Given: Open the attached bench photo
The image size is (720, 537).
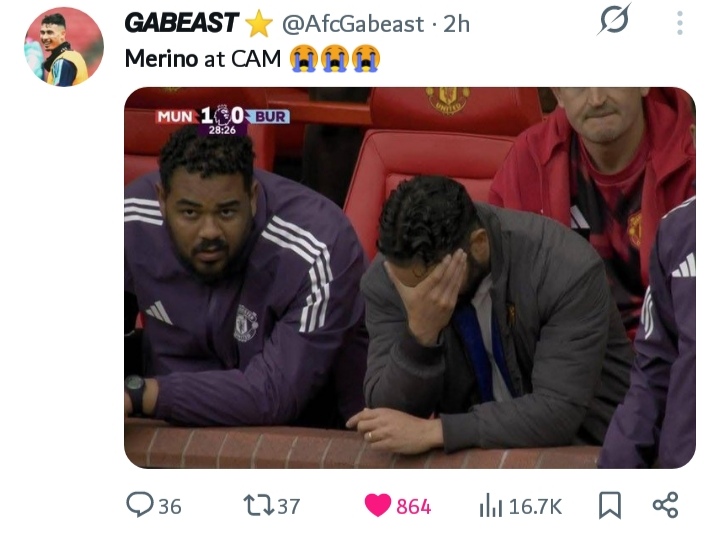Looking at the screenshot, I should pos(410,278).
